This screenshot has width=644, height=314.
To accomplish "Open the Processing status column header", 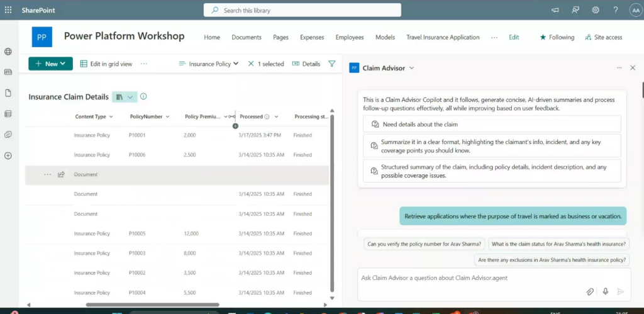I will point(311,116).
